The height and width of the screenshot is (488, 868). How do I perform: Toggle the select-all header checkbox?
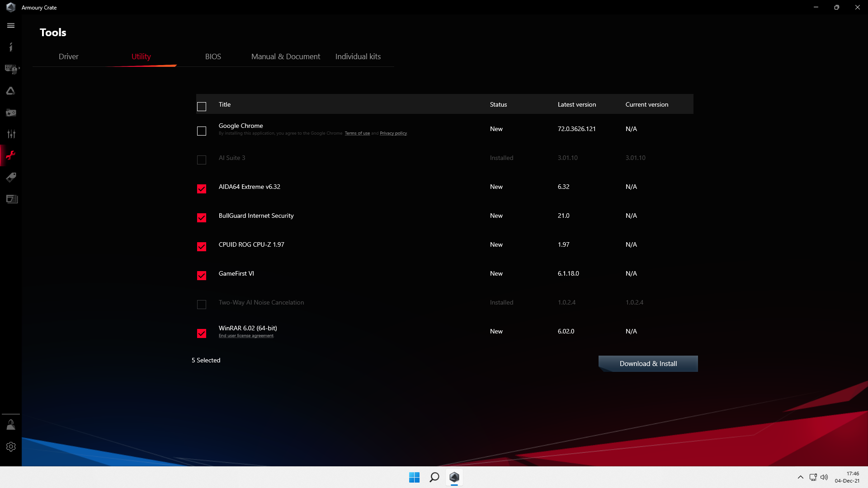[x=202, y=107]
